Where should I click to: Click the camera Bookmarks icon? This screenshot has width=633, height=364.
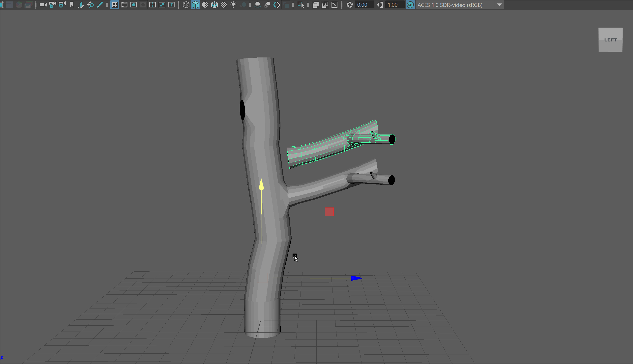click(72, 5)
